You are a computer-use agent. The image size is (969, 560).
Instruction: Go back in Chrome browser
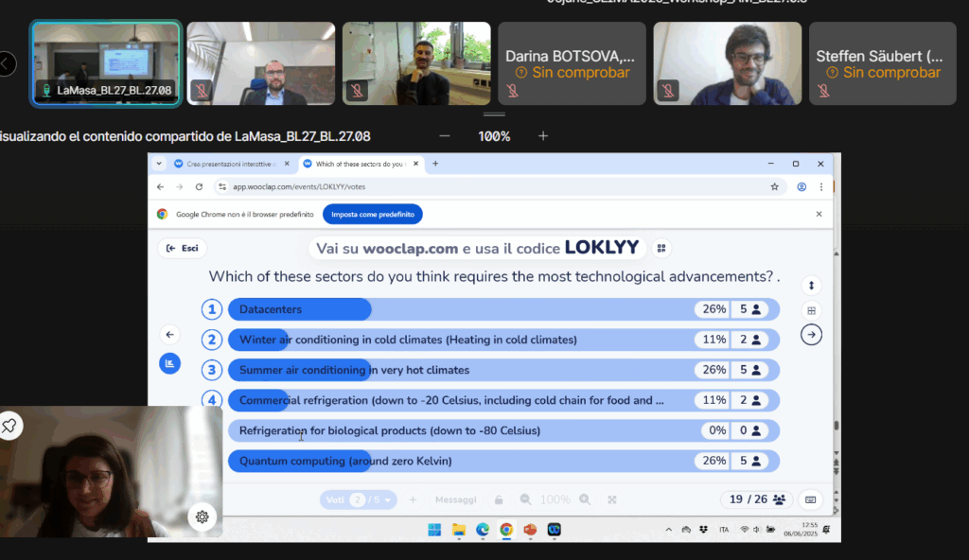pyautogui.click(x=160, y=186)
